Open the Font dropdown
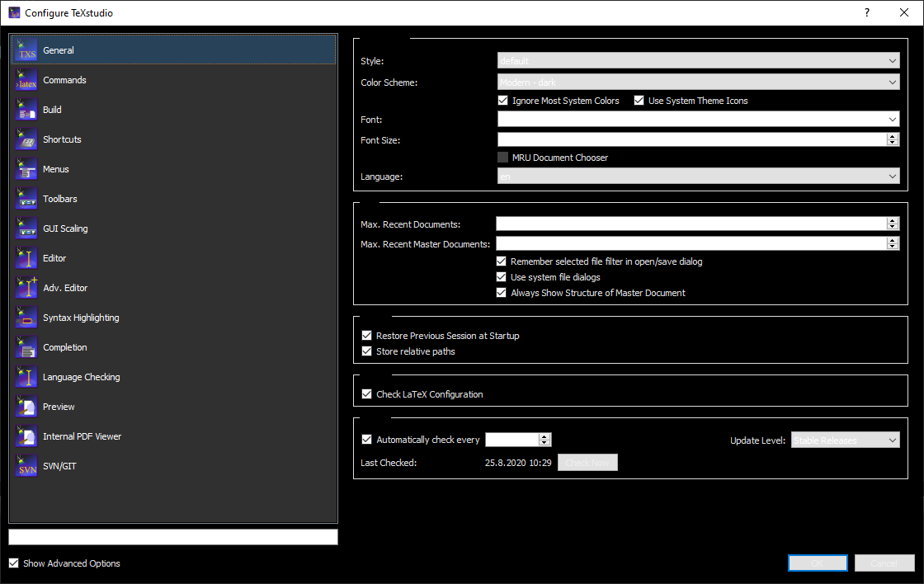Screen dimensions: 924x584 698,119
